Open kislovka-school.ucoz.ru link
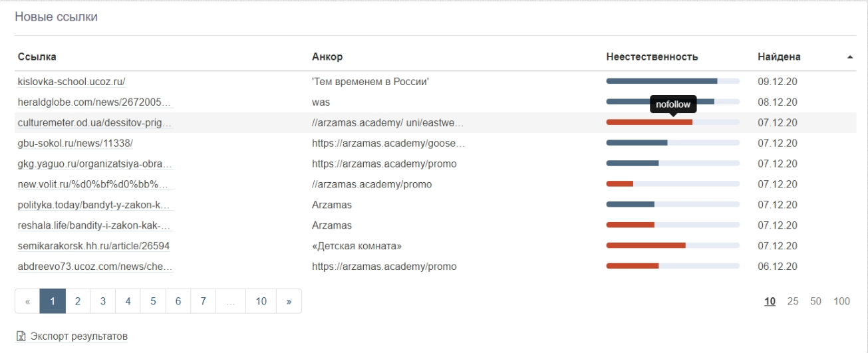The image size is (868, 353). coord(71,82)
